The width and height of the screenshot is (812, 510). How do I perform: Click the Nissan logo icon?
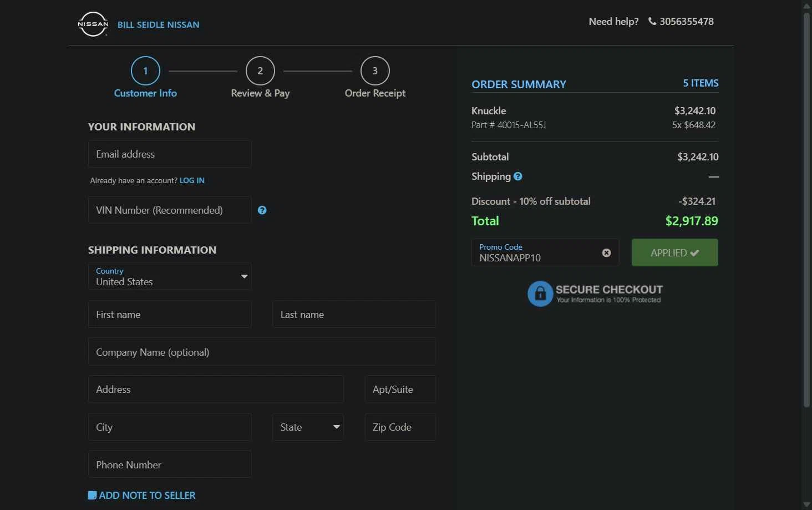point(93,24)
